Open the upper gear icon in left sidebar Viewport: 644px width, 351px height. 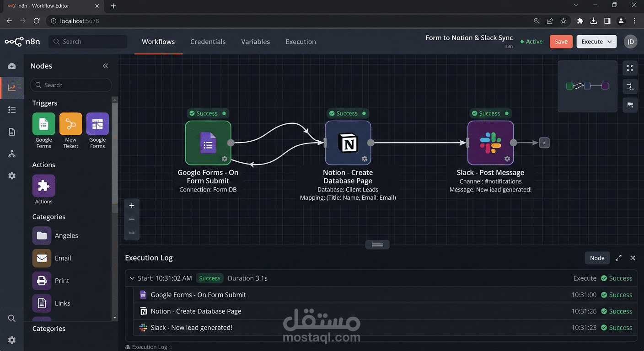(12, 176)
